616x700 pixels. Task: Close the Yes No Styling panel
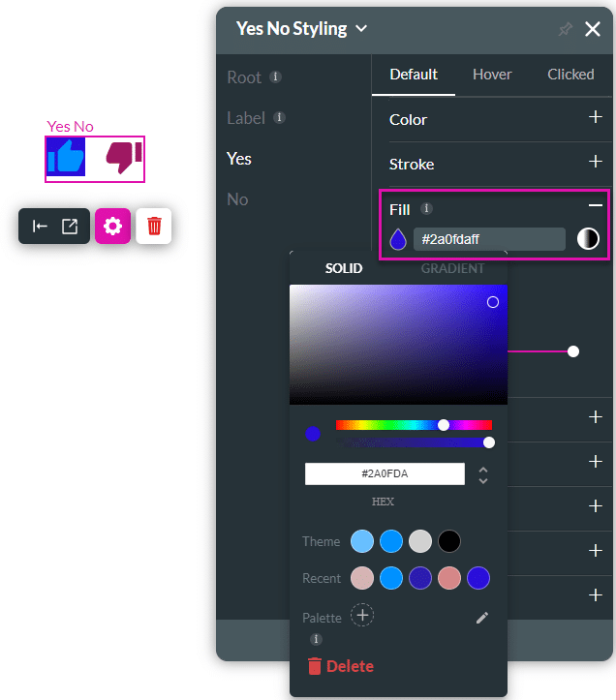point(593,29)
